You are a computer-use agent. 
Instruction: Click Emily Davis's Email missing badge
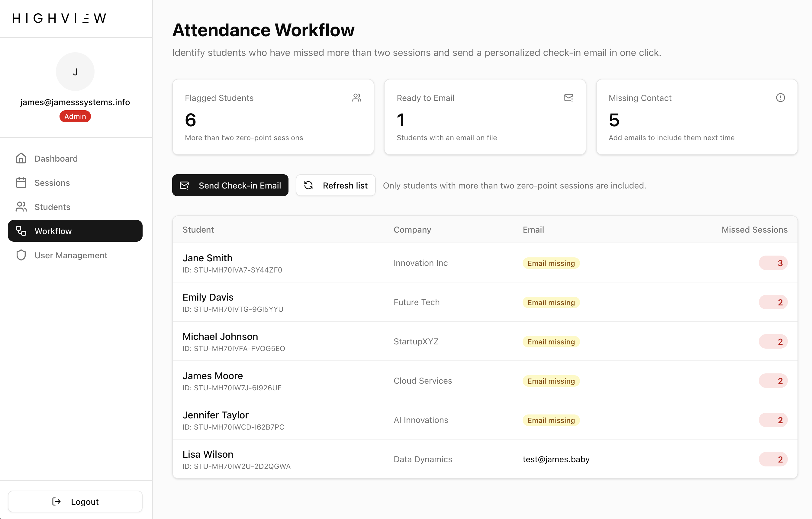[551, 302]
